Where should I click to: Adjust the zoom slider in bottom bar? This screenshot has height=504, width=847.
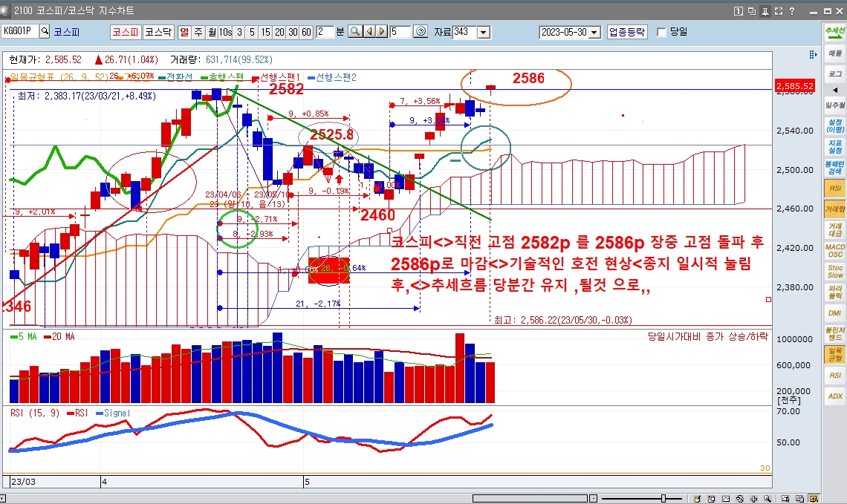[x=663, y=498]
